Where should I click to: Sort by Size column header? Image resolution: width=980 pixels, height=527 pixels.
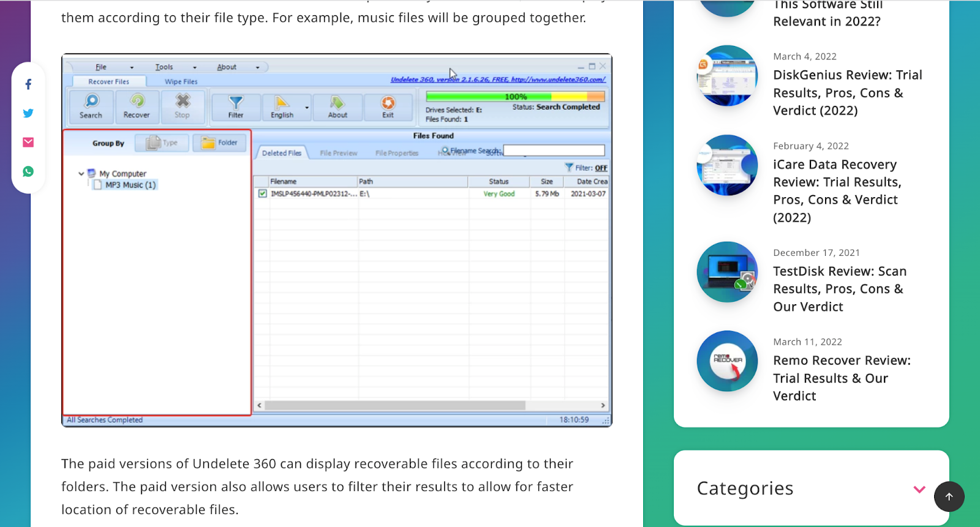pyautogui.click(x=547, y=182)
